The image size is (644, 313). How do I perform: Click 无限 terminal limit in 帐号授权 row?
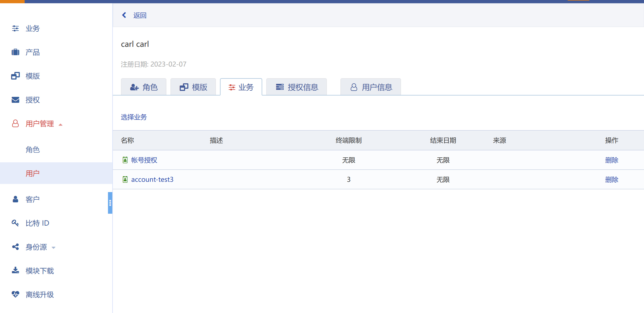tap(349, 160)
